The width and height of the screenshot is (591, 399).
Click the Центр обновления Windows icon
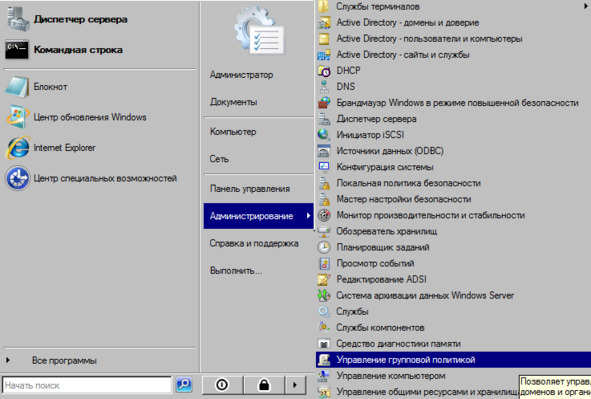point(17,117)
